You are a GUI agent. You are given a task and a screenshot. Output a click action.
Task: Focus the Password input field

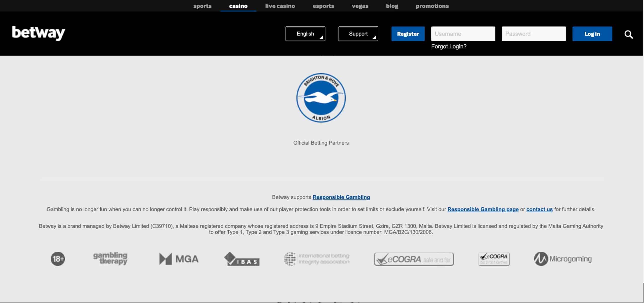[534, 34]
